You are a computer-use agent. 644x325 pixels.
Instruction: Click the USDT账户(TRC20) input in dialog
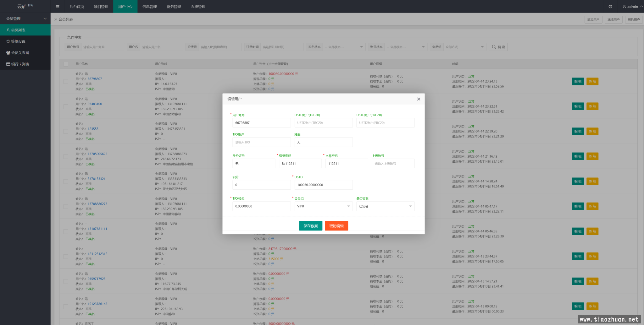[x=324, y=123]
